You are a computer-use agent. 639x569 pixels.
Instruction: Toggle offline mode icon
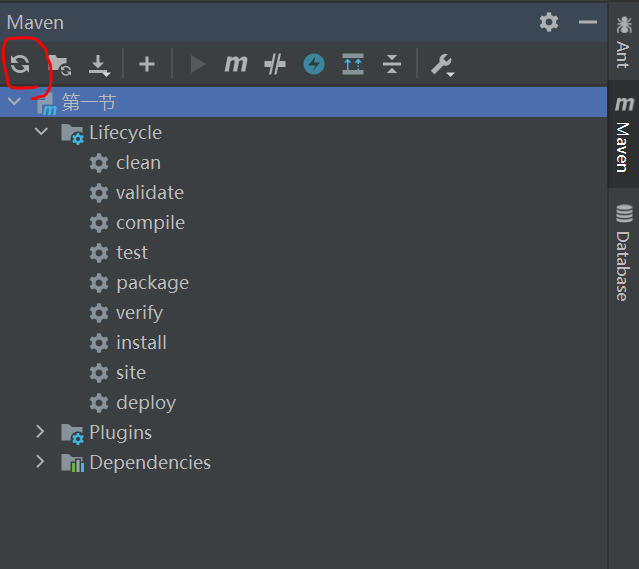point(275,64)
